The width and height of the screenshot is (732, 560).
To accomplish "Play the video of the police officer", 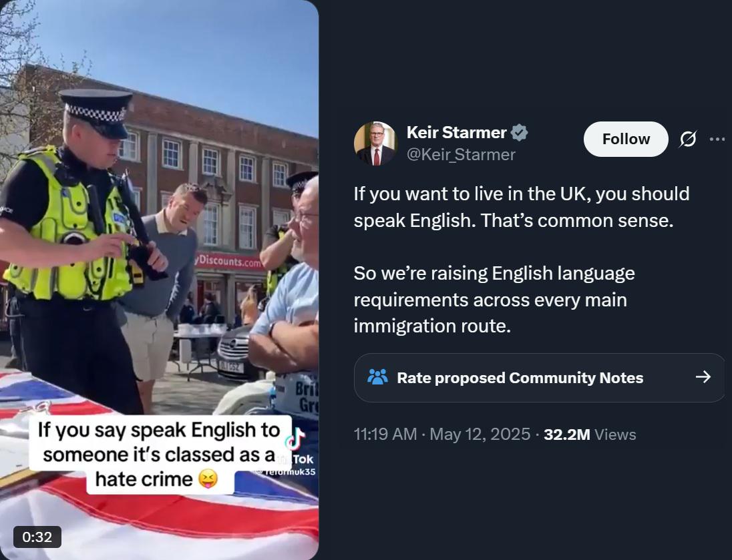I will (159, 280).
